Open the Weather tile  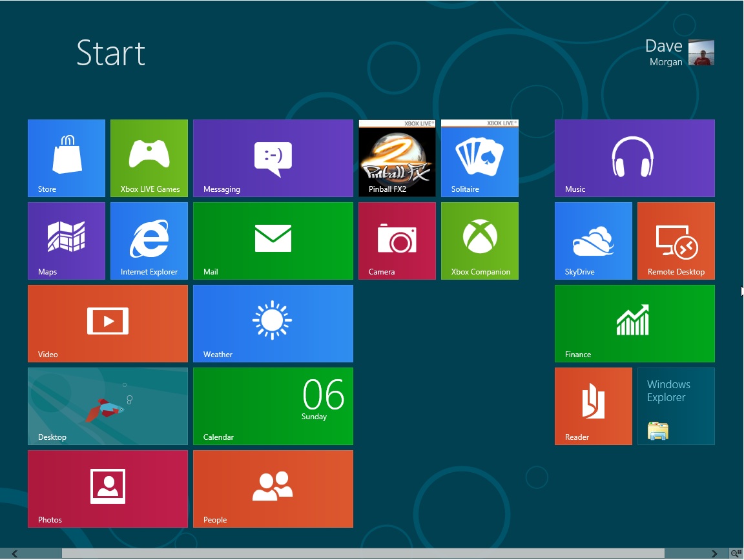coord(273,323)
